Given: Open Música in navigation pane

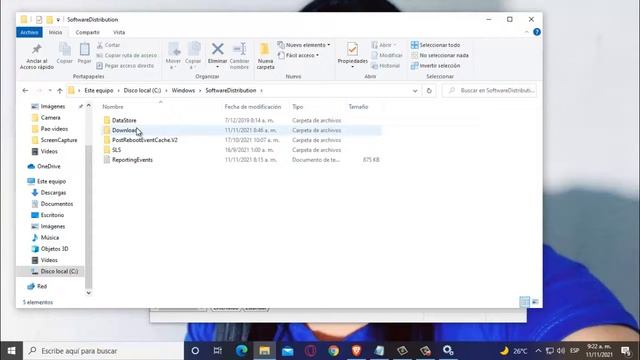Looking at the screenshot, I should coord(49,238).
